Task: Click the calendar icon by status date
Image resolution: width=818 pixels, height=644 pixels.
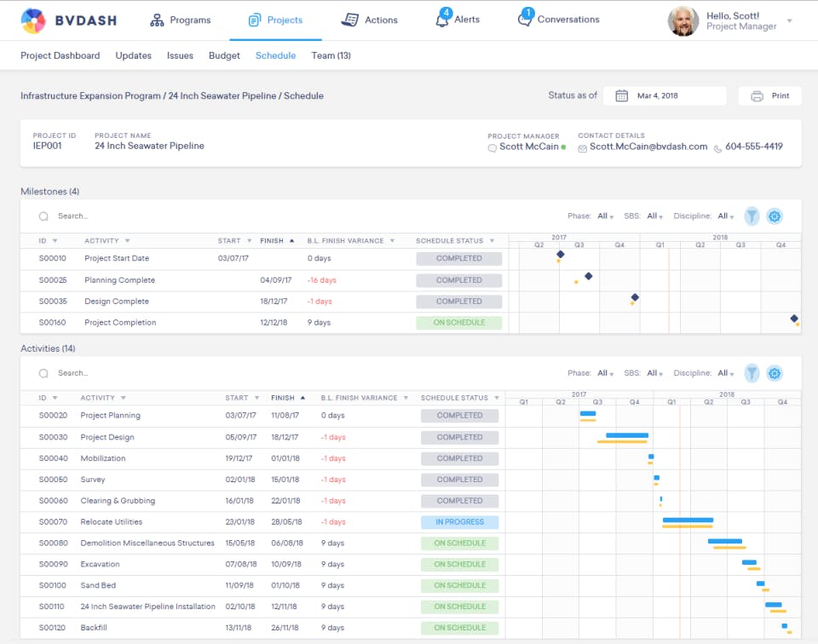Action: point(621,95)
